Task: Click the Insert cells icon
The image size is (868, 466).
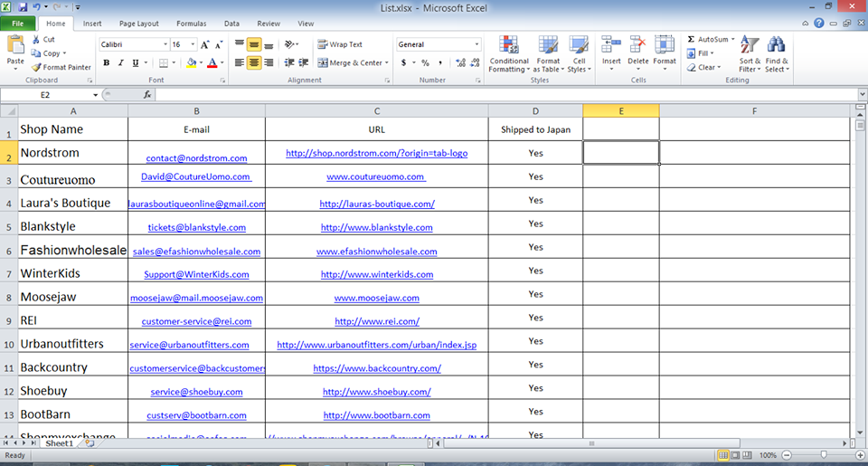Action: (611, 45)
